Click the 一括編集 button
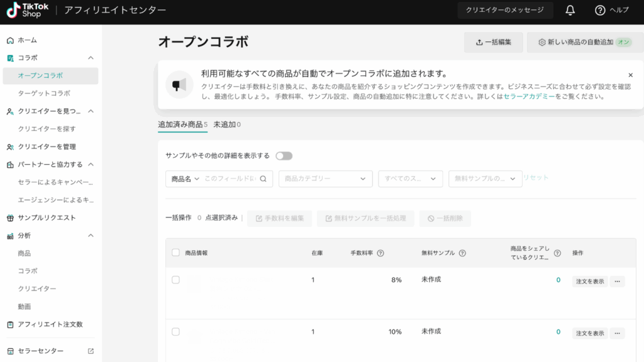Viewport: 644px width, 362px height. [493, 42]
